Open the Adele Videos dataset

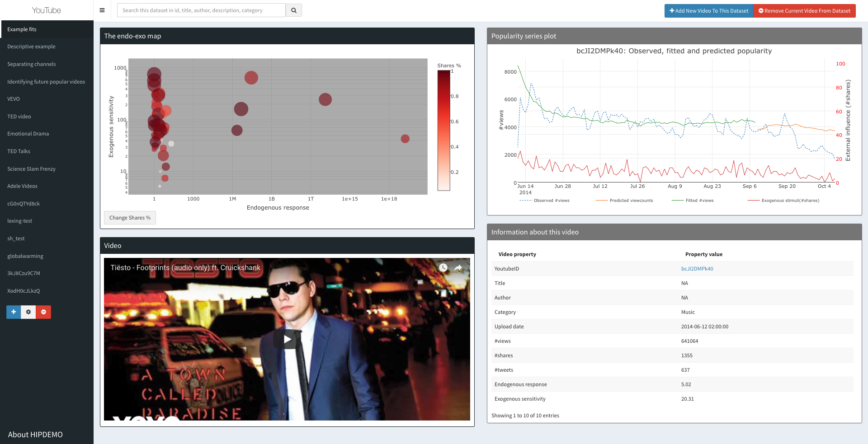[x=22, y=186]
